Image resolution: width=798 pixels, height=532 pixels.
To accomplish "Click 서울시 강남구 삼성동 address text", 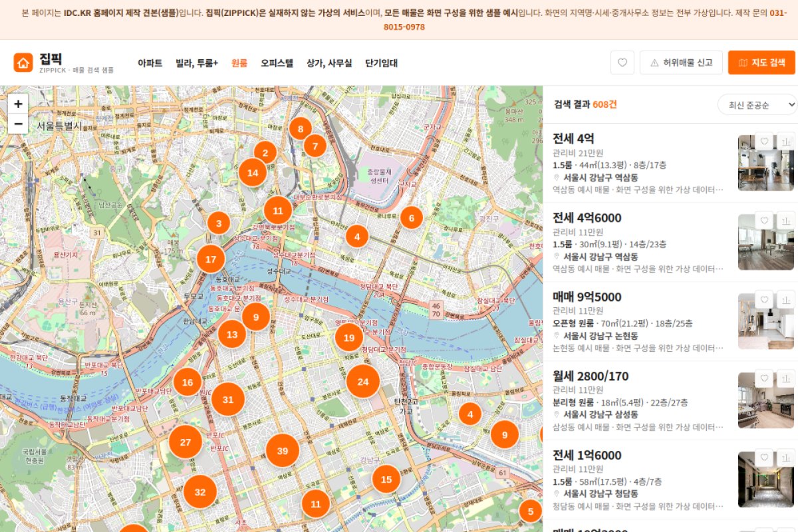I will (x=600, y=415).
